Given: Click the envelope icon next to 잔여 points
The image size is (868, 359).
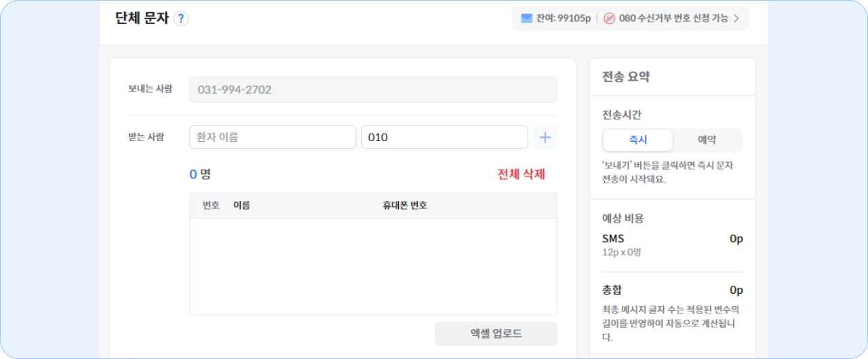Looking at the screenshot, I should (526, 18).
